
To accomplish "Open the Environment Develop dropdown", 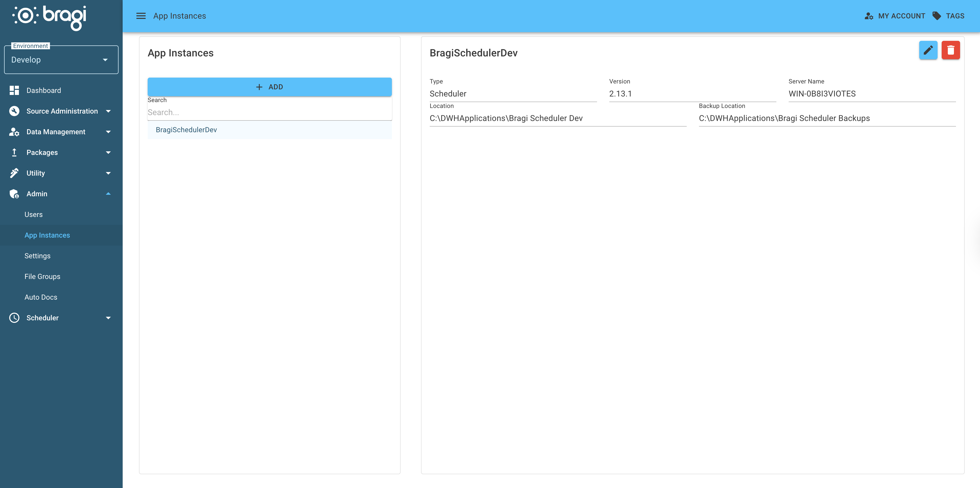I will [61, 60].
